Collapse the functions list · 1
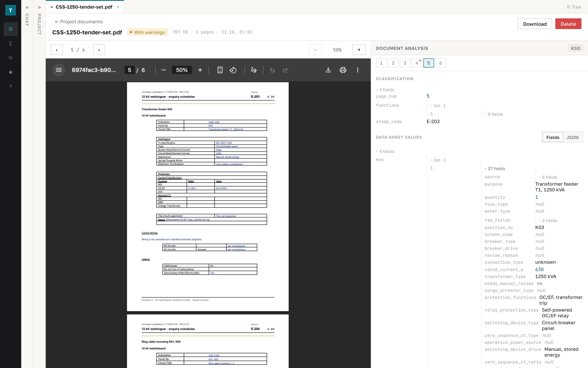Image resolution: width=588 pixels, height=368 pixels. point(438,106)
